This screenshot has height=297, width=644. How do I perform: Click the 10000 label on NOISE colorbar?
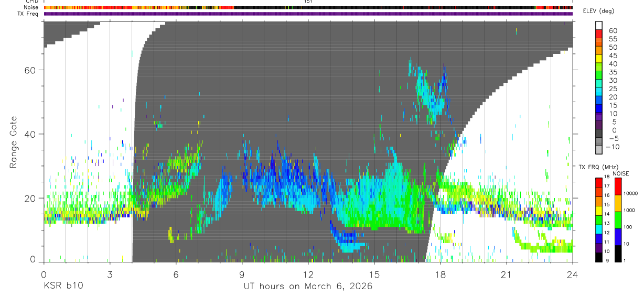tap(630, 193)
